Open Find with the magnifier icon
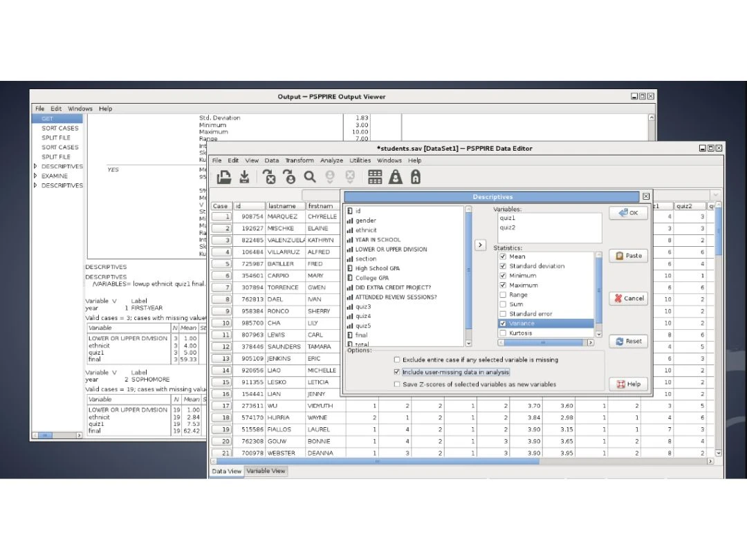Screen dimensions: 747x560 pyautogui.click(x=310, y=177)
